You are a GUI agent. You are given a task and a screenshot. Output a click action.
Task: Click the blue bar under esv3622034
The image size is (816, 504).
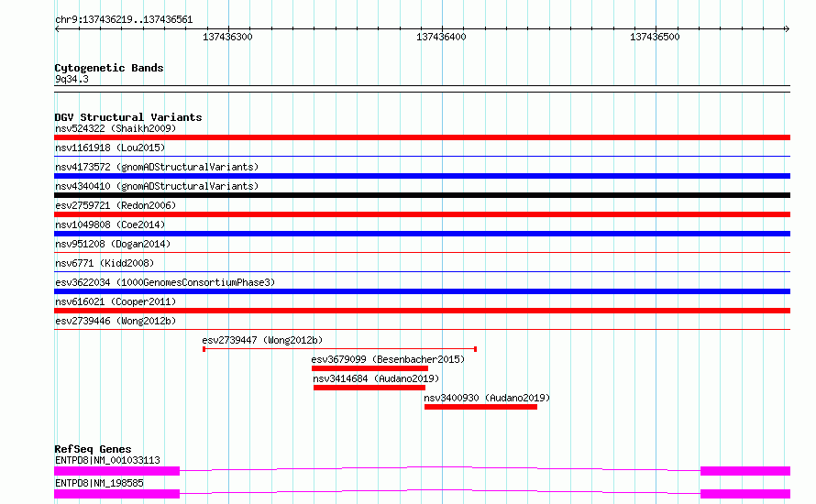[422, 291]
